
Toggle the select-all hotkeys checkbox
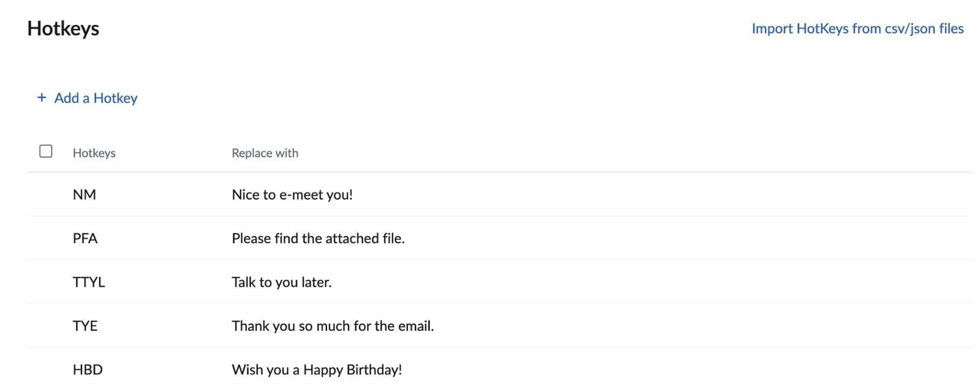coord(46,151)
